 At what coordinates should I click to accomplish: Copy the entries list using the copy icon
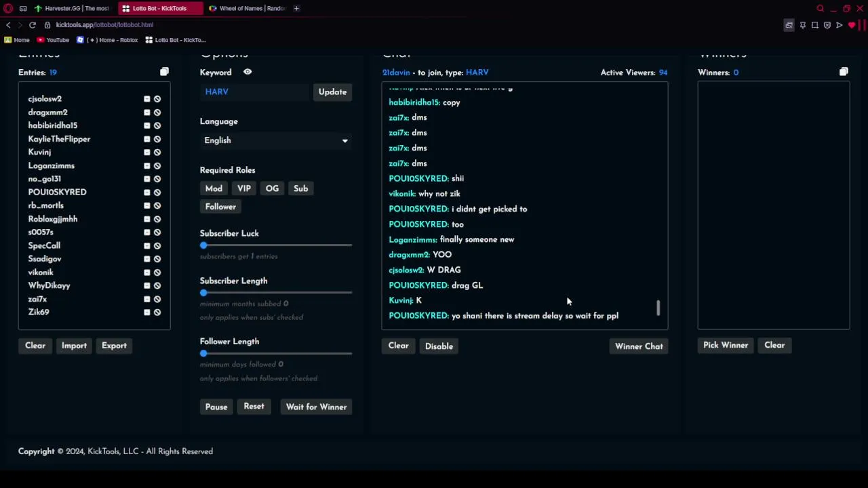[x=164, y=72]
